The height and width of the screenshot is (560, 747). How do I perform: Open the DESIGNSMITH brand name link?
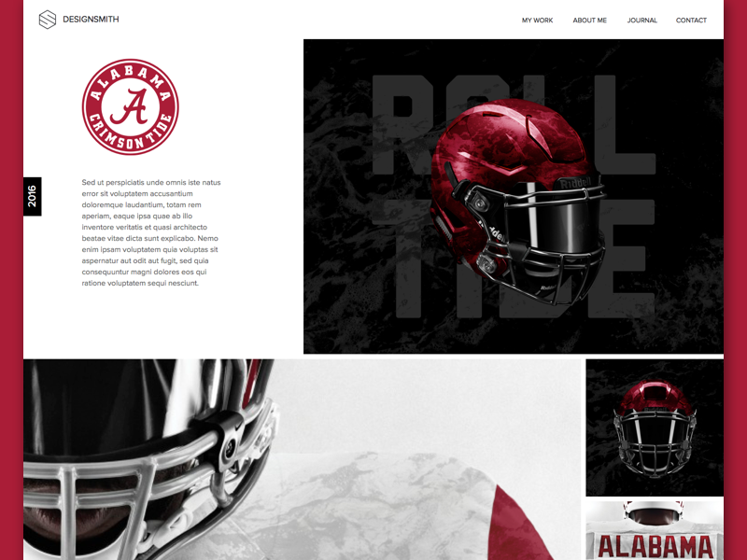pos(91,20)
